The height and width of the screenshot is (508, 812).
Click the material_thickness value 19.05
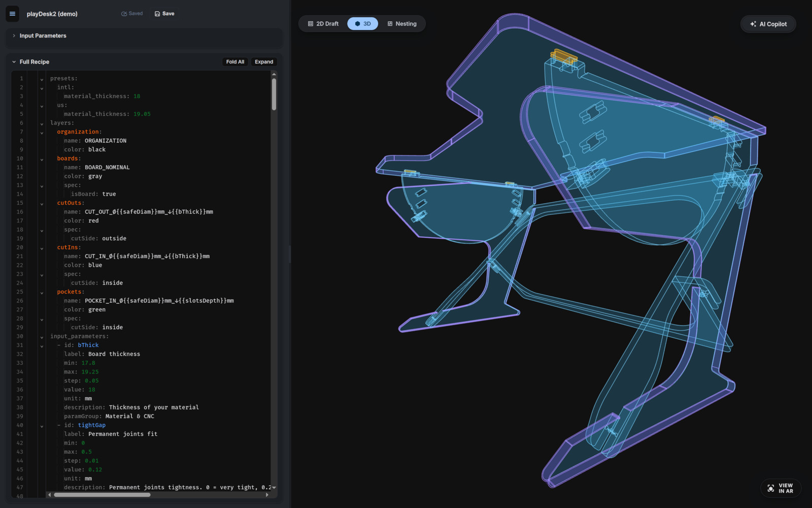point(142,114)
